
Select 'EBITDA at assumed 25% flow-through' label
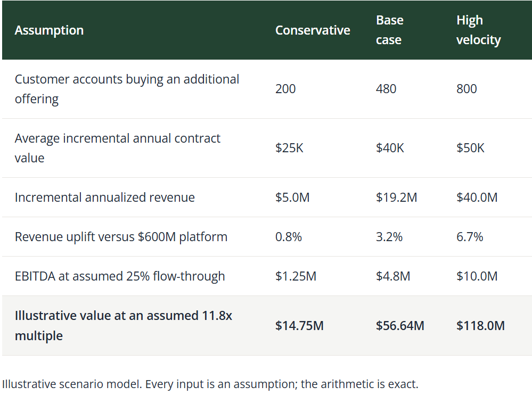click(x=120, y=276)
